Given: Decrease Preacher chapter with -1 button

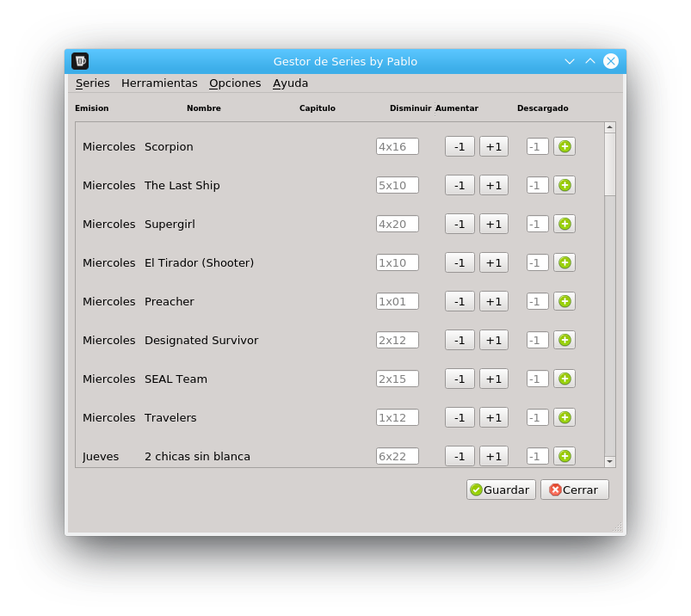Looking at the screenshot, I should pos(460,302).
